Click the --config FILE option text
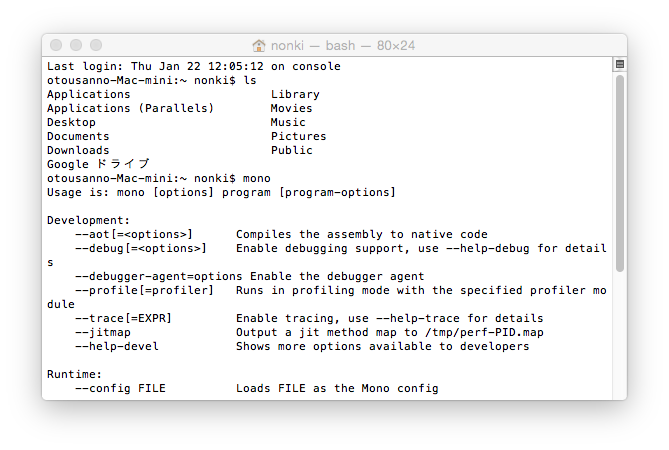669x450 pixels. 120,388
